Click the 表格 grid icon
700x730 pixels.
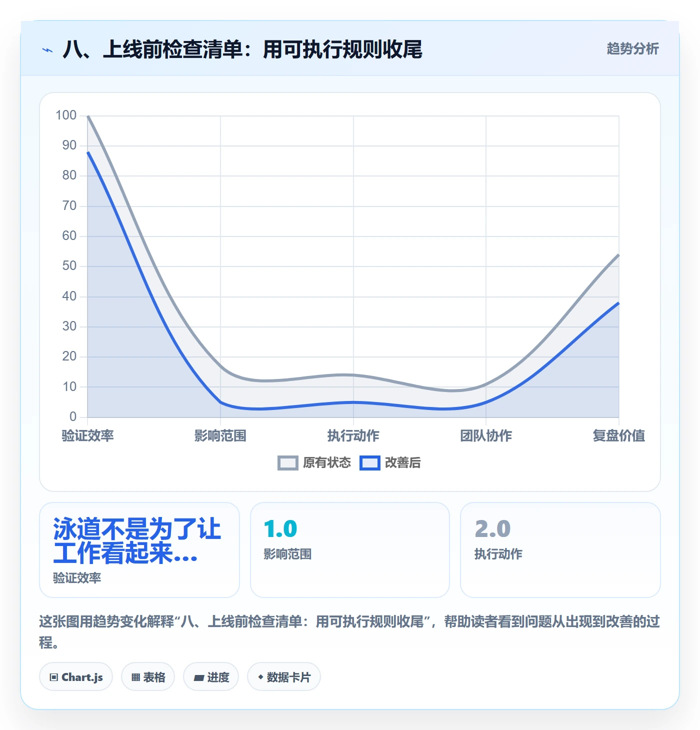pos(135,677)
